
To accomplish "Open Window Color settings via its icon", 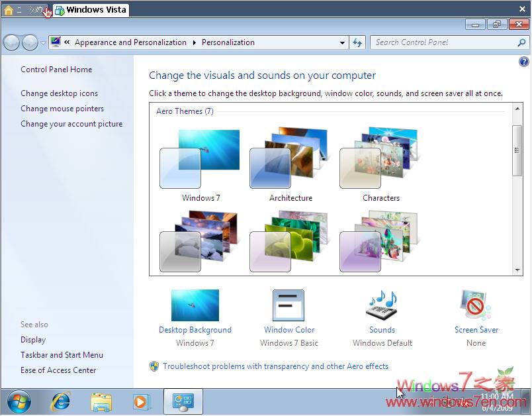I will pos(288,305).
